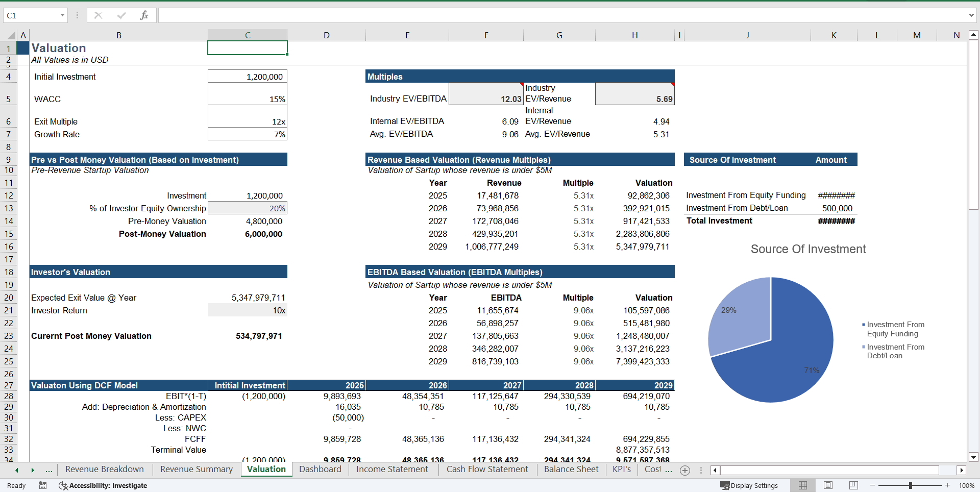Open the Income Statement sheet tab
Screen dimensions: 980x493
click(x=392, y=470)
